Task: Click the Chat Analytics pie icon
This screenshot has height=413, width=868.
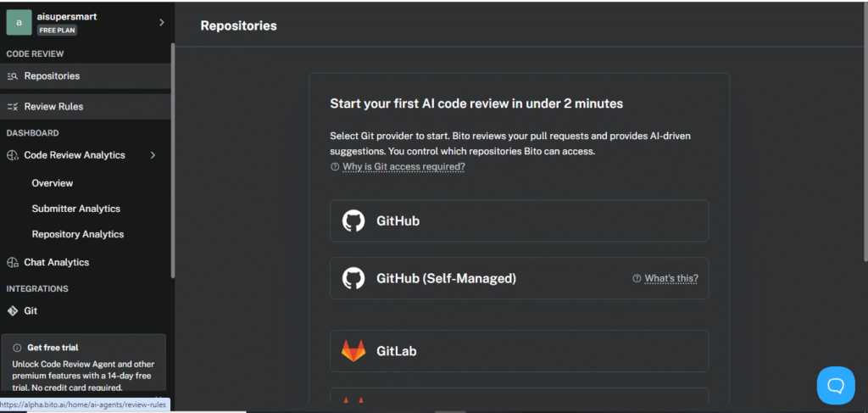Action: (x=13, y=262)
